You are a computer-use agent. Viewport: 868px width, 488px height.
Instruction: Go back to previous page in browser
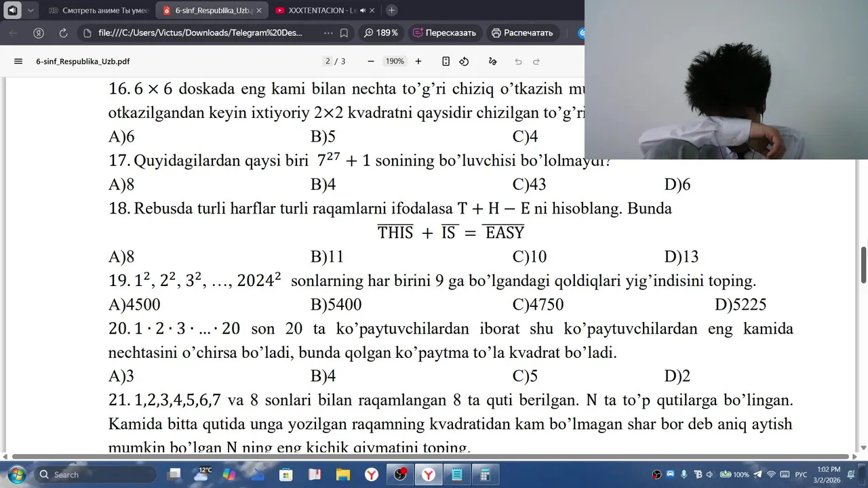14,33
